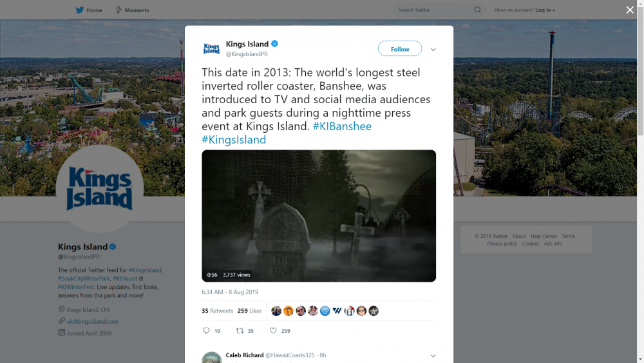Image resolution: width=644 pixels, height=363 pixels.
Task: Play the Banshee graveyard video
Action: pyautogui.click(x=319, y=216)
